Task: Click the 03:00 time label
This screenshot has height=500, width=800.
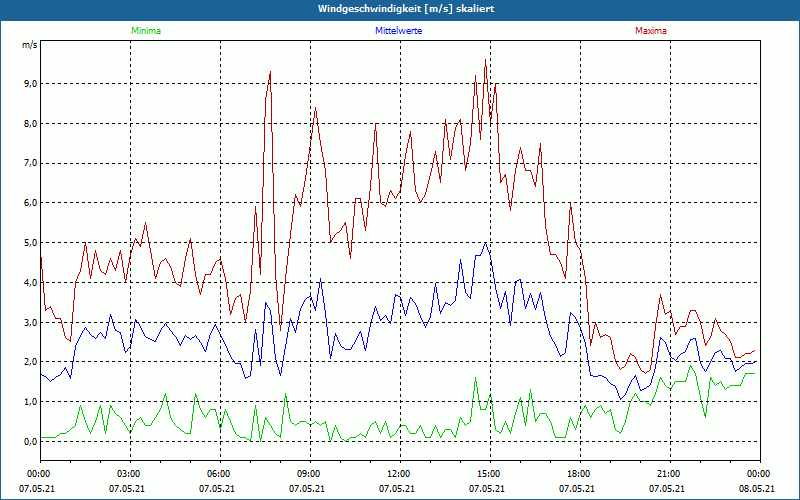Action: [127, 474]
